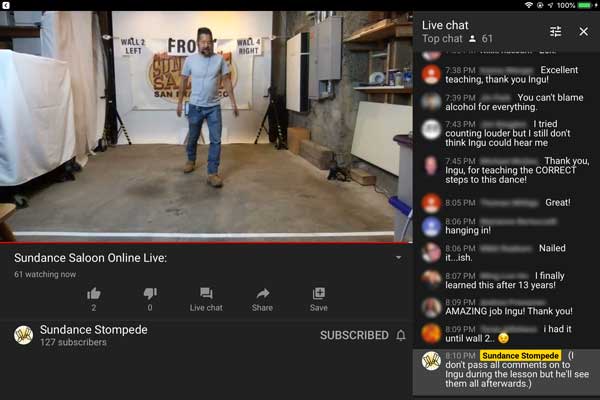Select the 'after 13 years' message
Viewport: 600px width, 400px height.
[506, 280]
